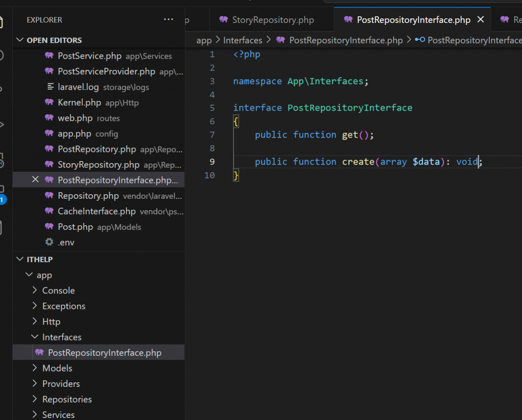Open PostService.php in open editors

coord(98,56)
